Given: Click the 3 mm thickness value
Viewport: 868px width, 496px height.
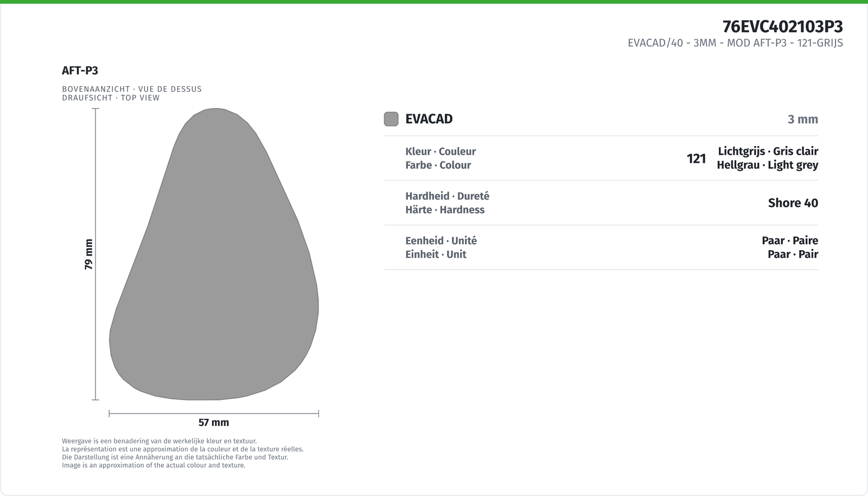Looking at the screenshot, I should tap(802, 119).
